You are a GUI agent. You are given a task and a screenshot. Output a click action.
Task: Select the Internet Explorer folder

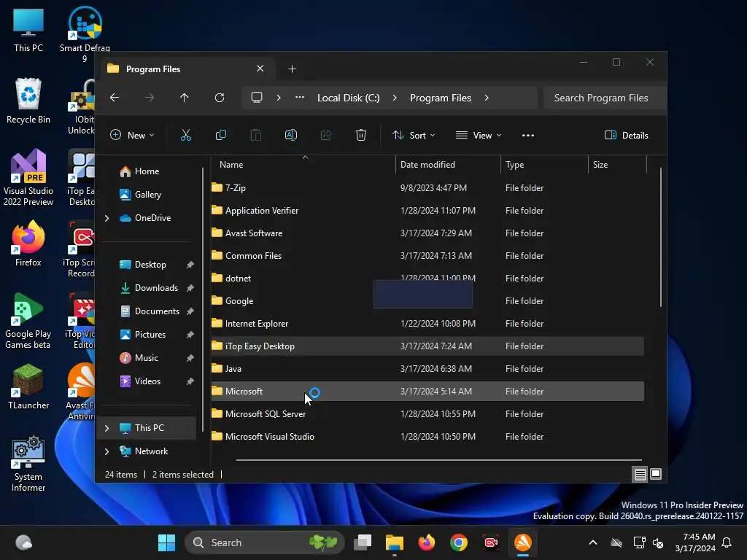click(x=427, y=324)
